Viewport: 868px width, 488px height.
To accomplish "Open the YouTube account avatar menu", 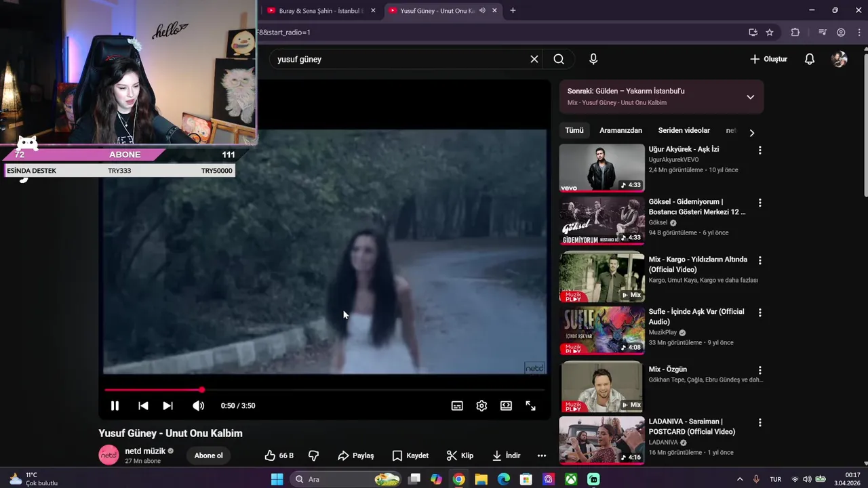I will coord(840,59).
